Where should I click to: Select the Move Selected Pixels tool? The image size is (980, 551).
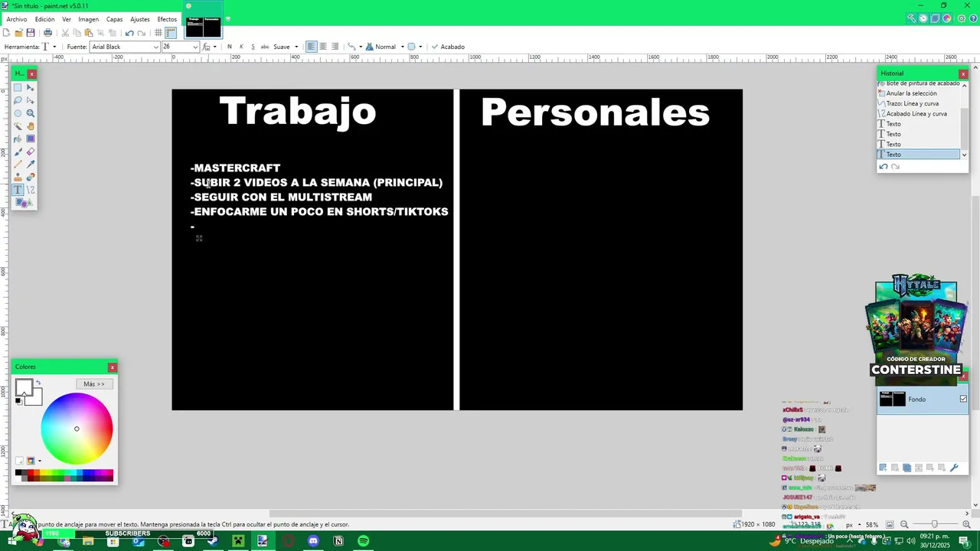(x=31, y=87)
